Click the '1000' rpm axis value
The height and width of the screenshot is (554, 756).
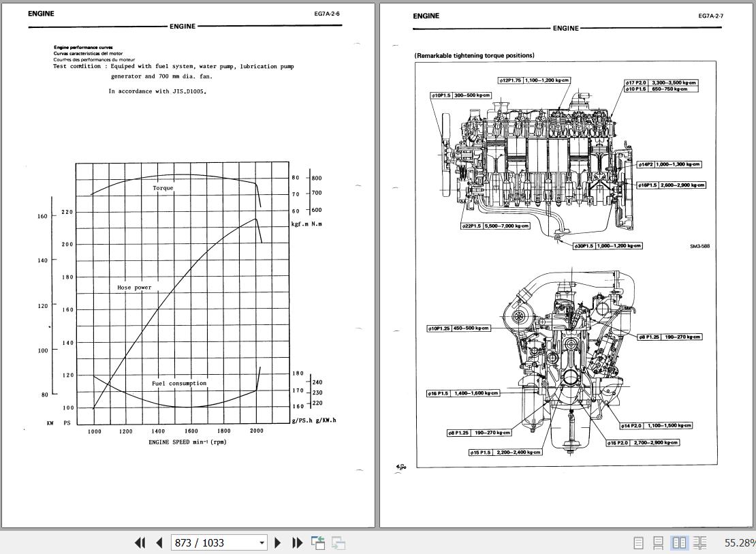(x=95, y=431)
